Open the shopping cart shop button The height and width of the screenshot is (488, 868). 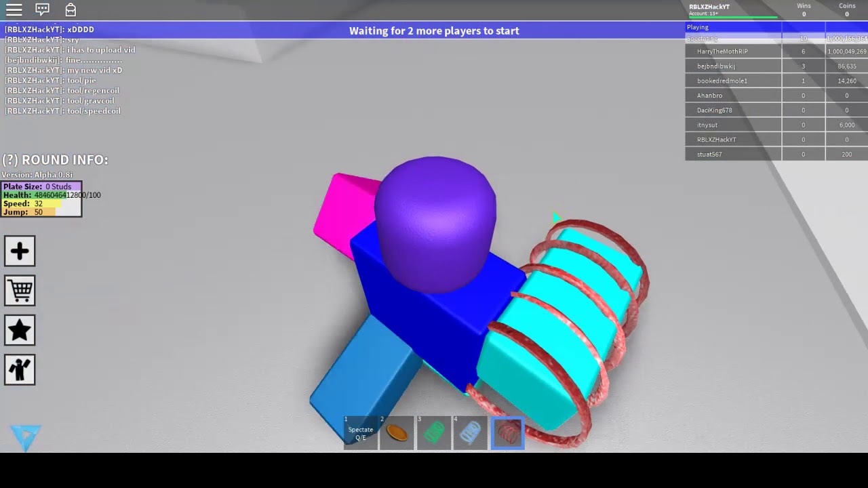tap(20, 291)
